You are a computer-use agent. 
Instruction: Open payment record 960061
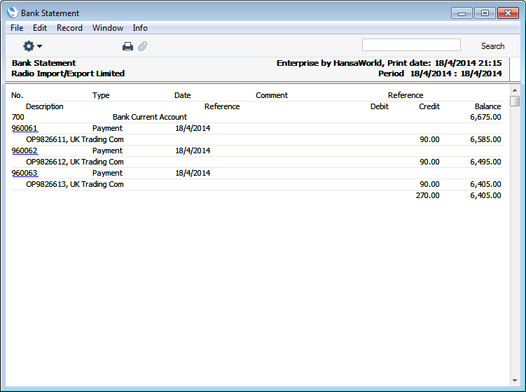(24, 128)
